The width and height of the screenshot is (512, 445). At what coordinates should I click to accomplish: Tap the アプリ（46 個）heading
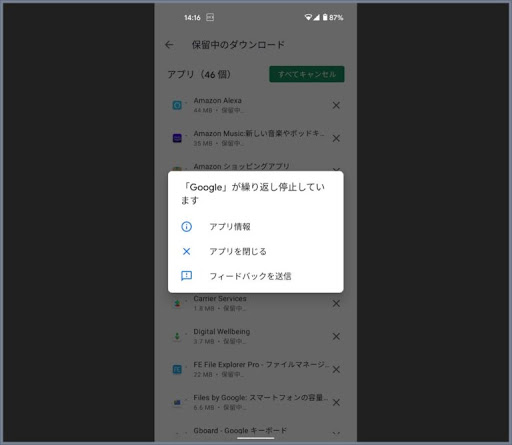point(199,74)
